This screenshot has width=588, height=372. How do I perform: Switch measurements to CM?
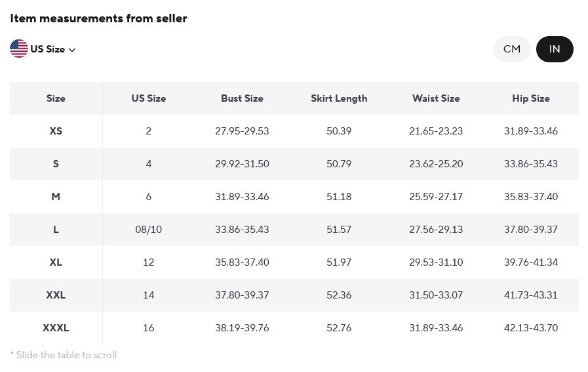point(512,49)
